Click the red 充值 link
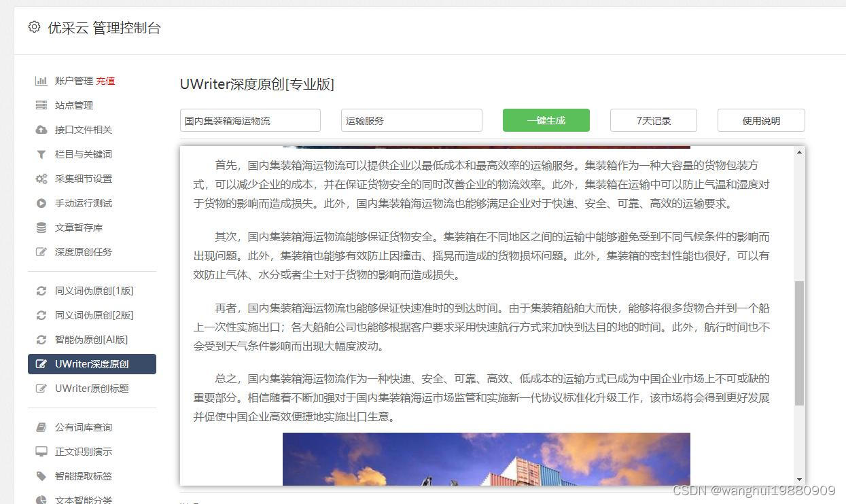The image size is (846, 504). 106,81
